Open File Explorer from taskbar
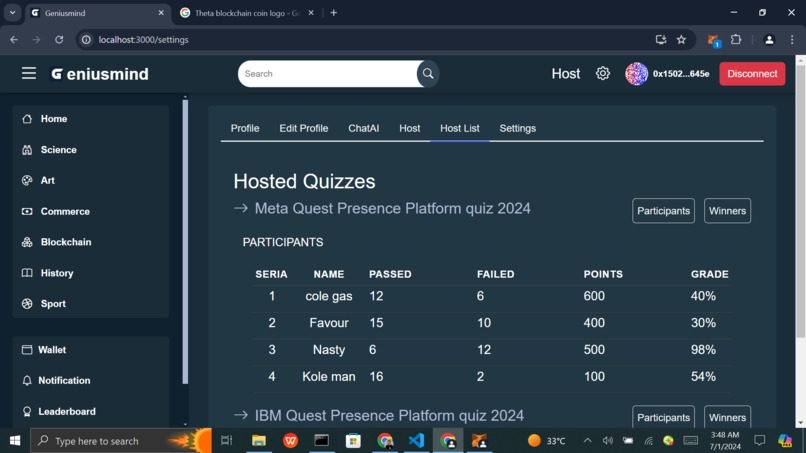This screenshot has height=453, width=806. tap(259, 441)
